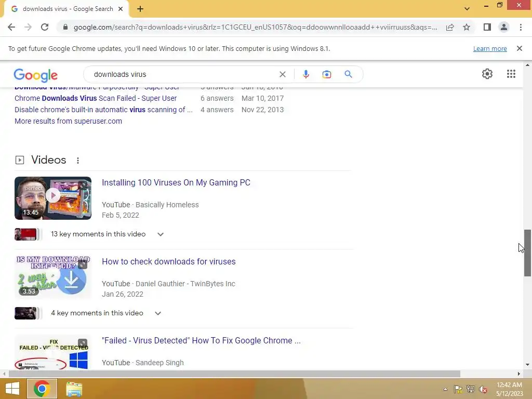
Task: Open Learn more about Chrome updates
Action: pos(490,48)
